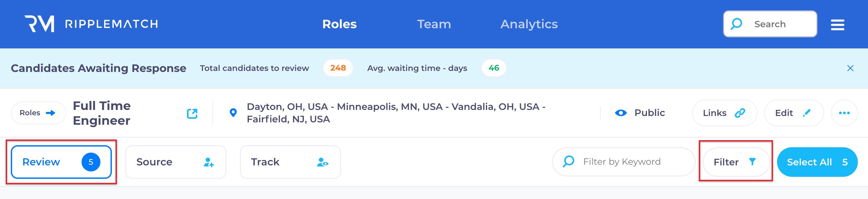868x199 pixels.
Task: Click the RippleMatch logo icon
Action: coord(39,24)
